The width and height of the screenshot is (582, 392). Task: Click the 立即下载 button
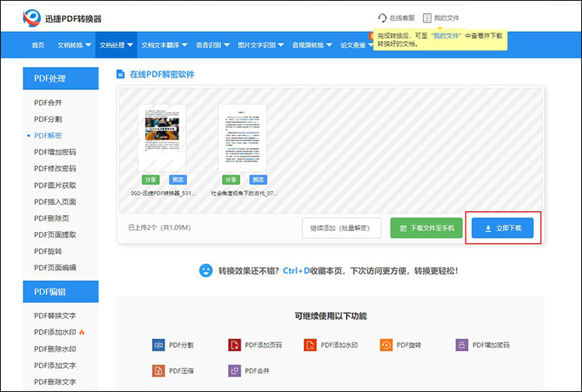click(x=503, y=228)
